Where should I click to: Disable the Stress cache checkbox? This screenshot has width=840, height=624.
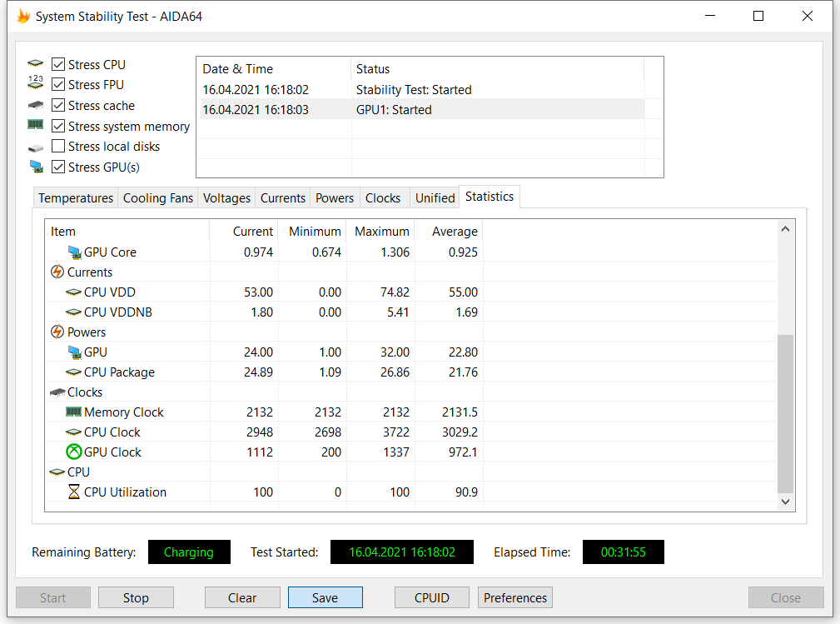click(x=58, y=105)
